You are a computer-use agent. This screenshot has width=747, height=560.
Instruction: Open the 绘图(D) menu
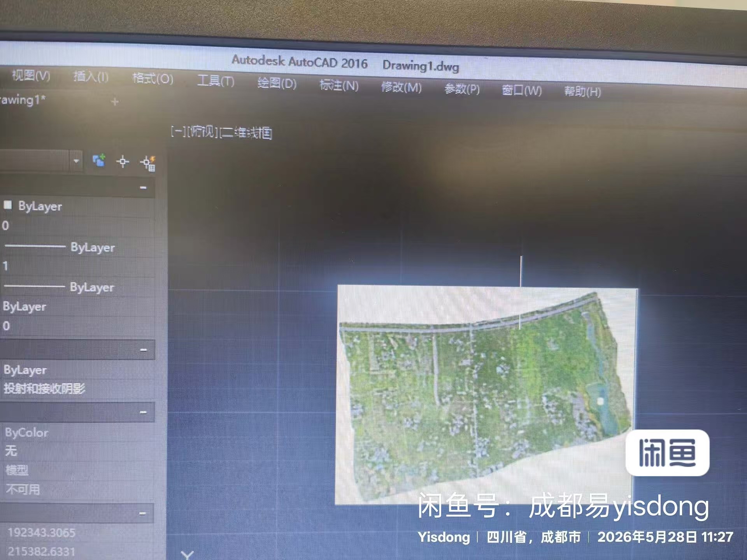click(x=277, y=83)
